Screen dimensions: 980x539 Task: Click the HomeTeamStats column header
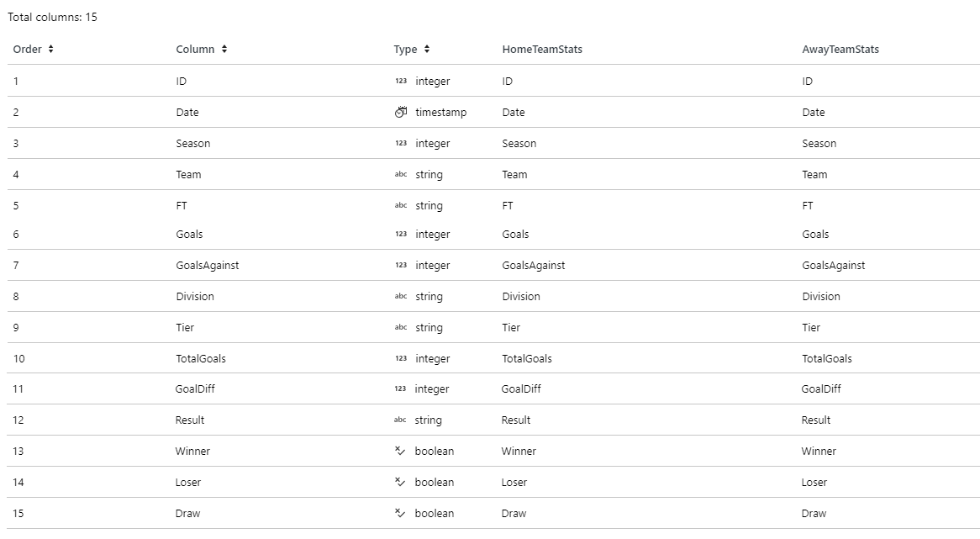[x=542, y=50]
